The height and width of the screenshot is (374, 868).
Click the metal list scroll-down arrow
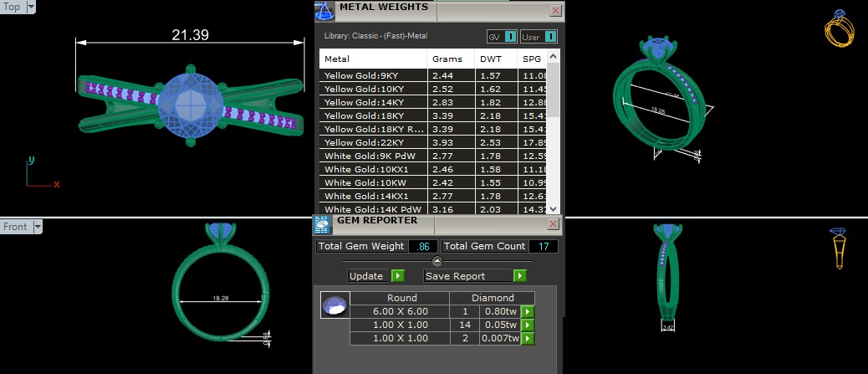click(553, 209)
